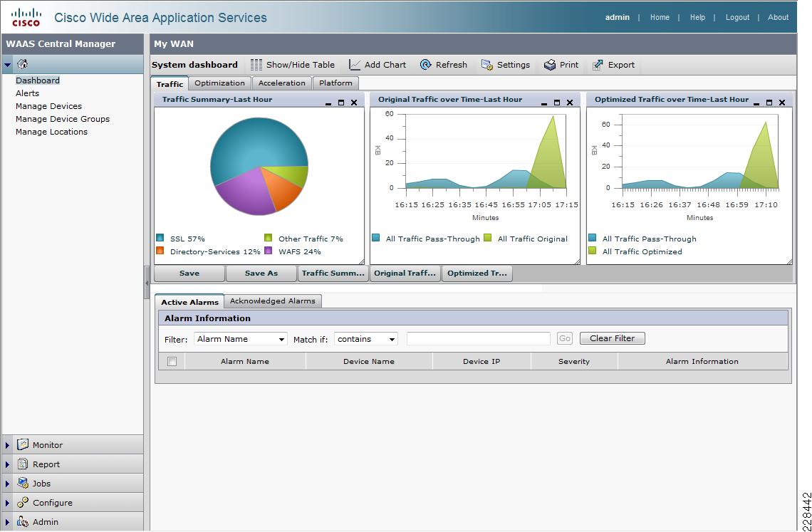Collapse the left sidebar with the splitter handle

point(147,282)
